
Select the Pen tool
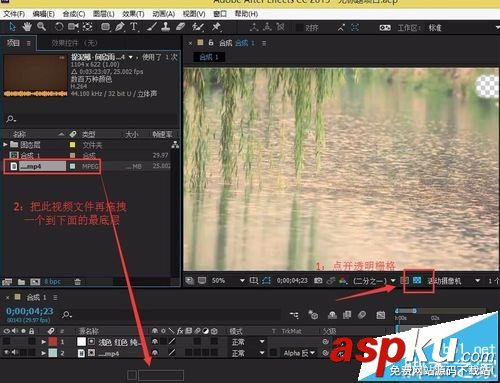(119, 27)
